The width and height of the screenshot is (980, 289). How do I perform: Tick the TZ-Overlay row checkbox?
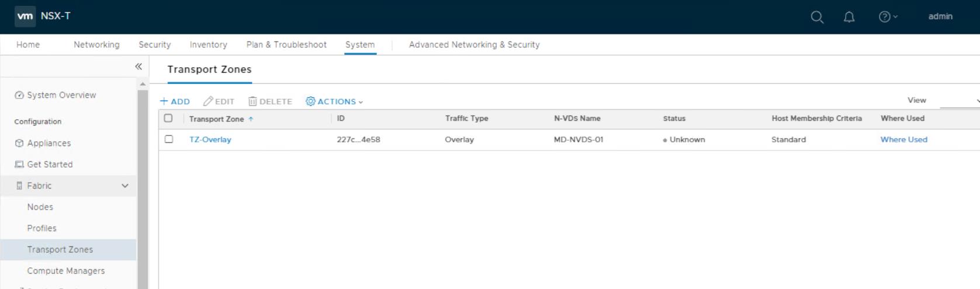click(169, 139)
